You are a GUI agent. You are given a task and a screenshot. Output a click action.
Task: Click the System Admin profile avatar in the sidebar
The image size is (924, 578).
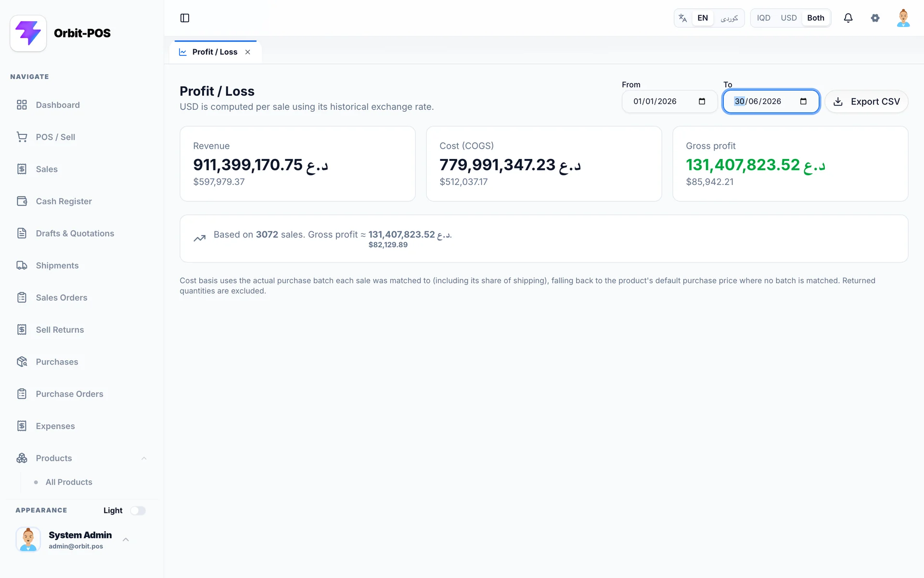click(28, 539)
